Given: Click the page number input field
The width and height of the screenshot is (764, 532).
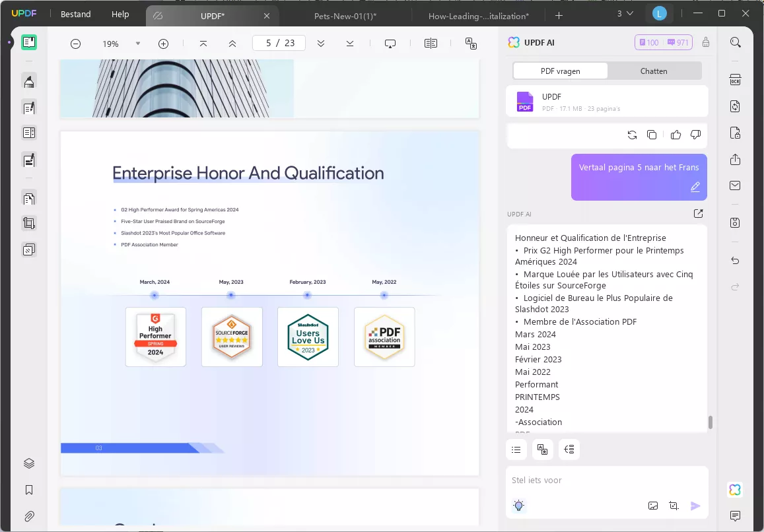Looking at the screenshot, I should point(279,44).
